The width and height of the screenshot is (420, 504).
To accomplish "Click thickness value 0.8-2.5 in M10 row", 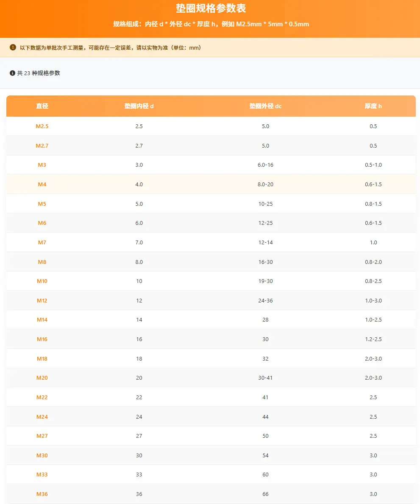I will [373, 281].
